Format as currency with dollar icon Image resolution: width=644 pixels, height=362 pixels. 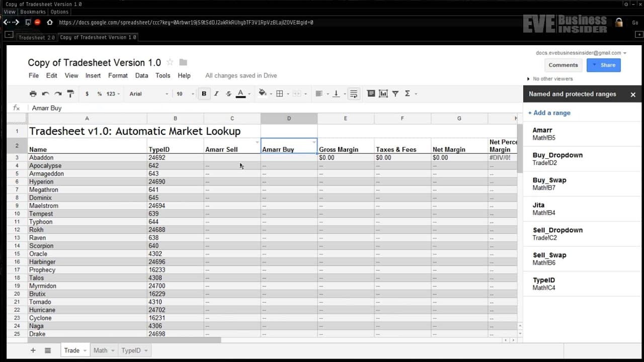(87, 94)
